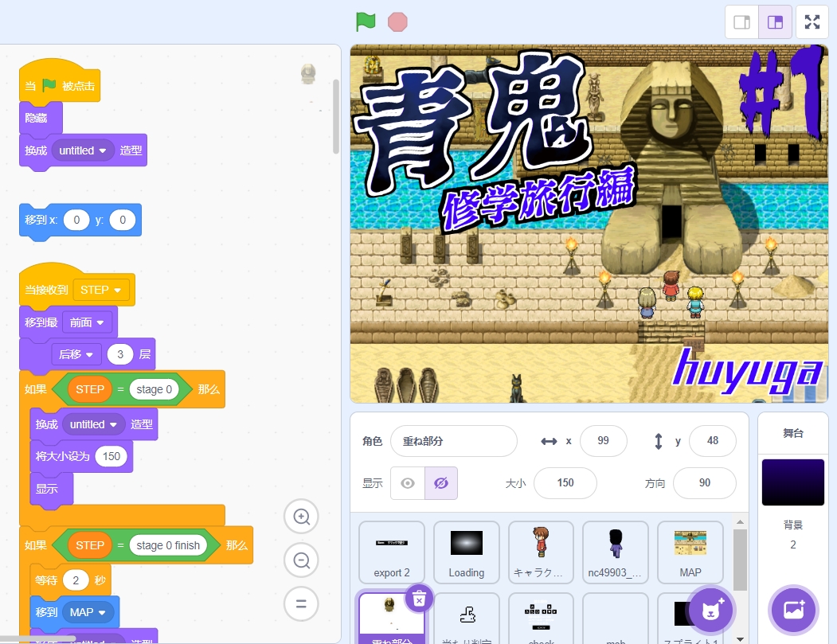The height and width of the screenshot is (644, 837).
Task: Reset workspace zoom with equals button
Action: pos(302,604)
